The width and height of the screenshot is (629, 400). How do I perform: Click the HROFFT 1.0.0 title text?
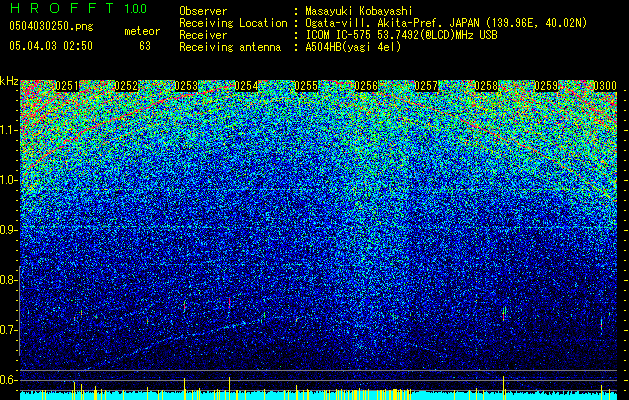[78, 8]
